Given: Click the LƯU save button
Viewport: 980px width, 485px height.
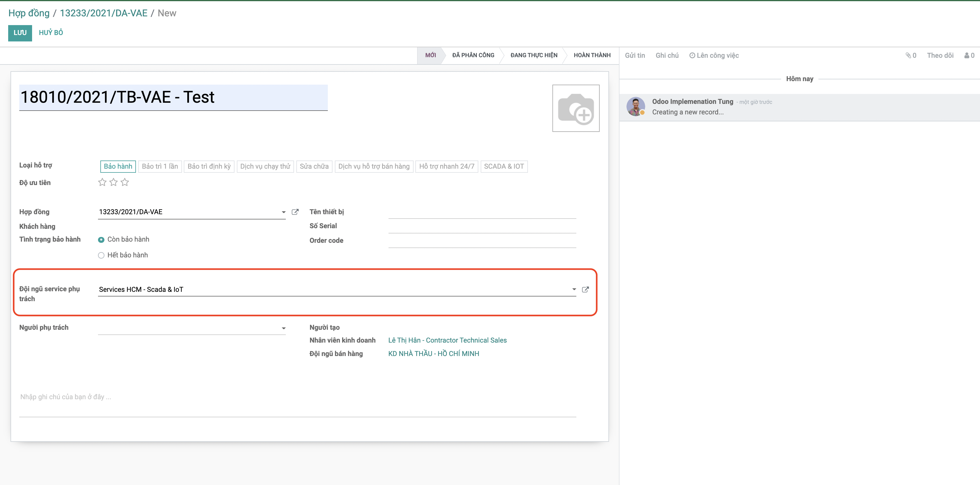Looking at the screenshot, I should tap(20, 33).
